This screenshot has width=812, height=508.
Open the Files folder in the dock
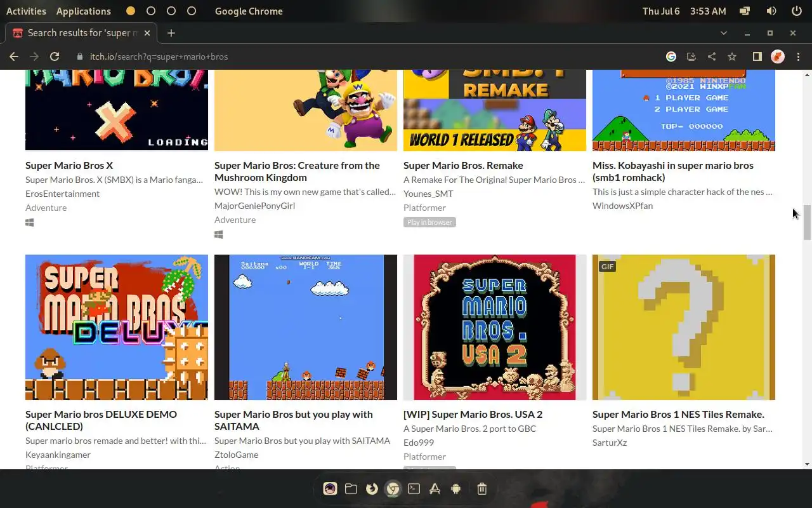(x=351, y=488)
